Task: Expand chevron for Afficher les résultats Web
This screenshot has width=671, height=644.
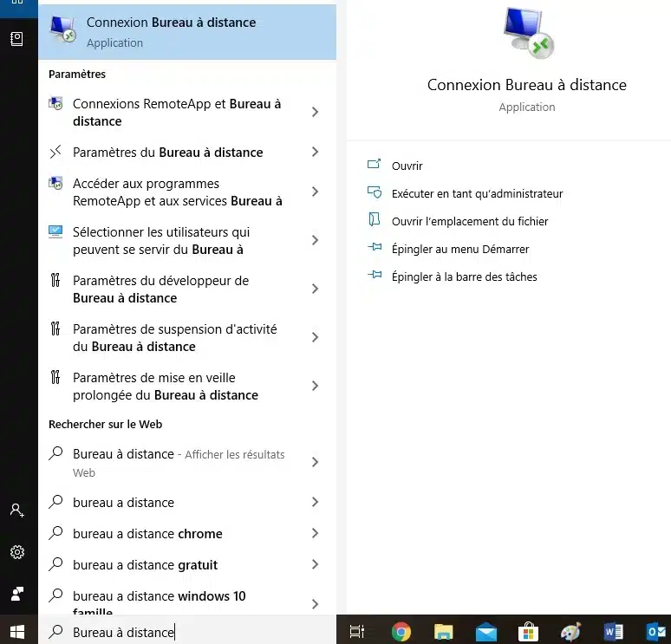Action: [316, 462]
